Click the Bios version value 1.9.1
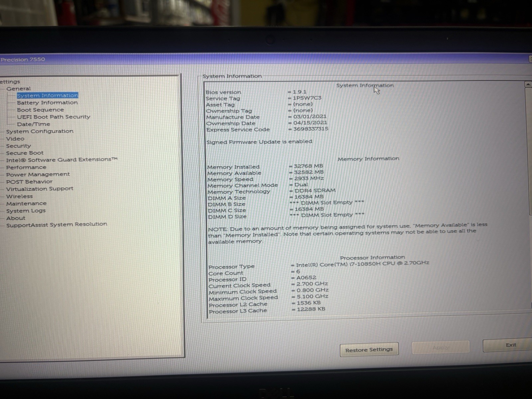 (x=300, y=92)
